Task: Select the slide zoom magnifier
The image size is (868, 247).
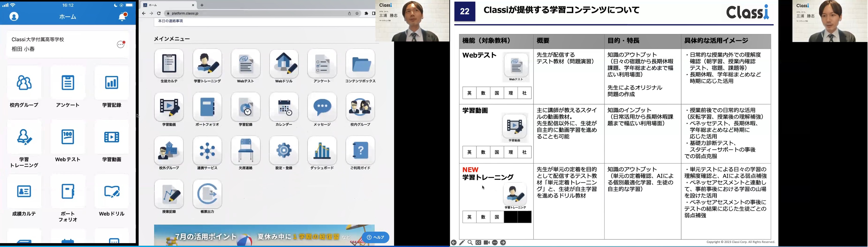Action: 470,243
